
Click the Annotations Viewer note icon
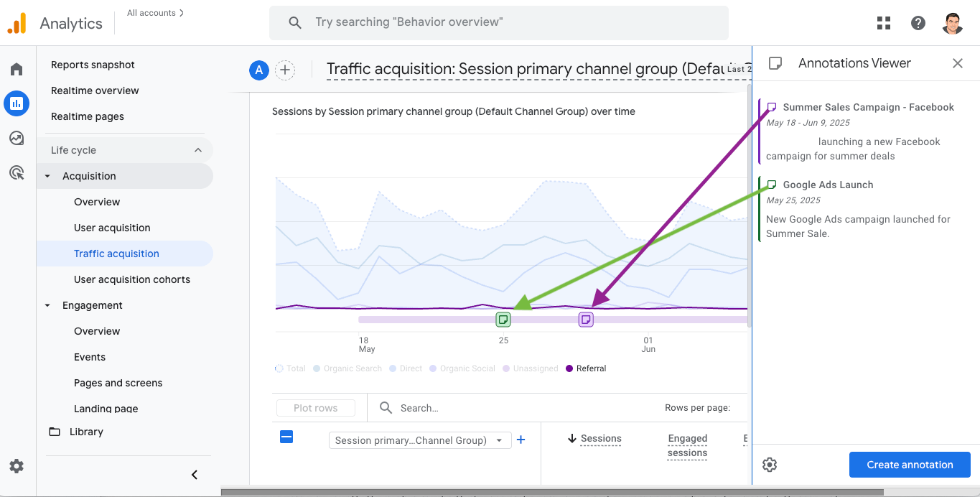click(775, 63)
